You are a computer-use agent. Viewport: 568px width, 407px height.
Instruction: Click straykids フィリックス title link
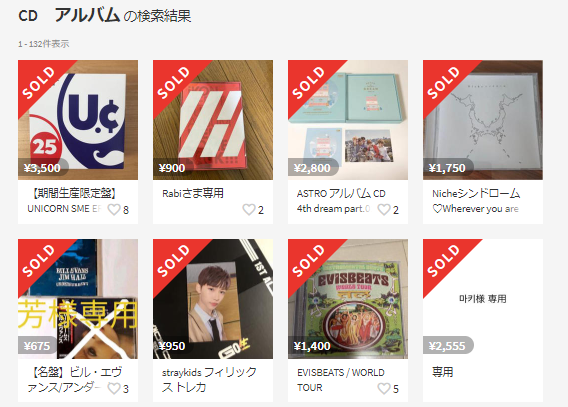click(209, 379)
